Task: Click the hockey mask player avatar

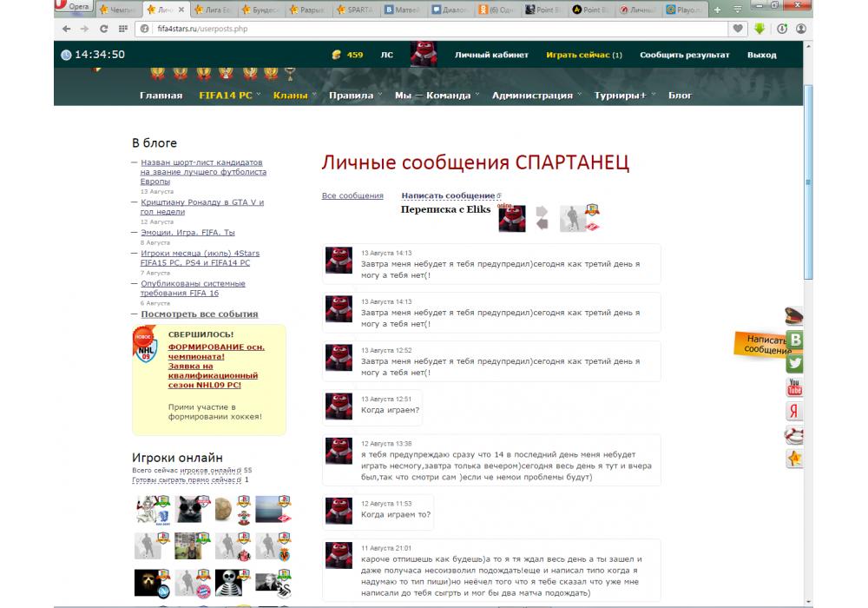Action: tap(148, 583)
